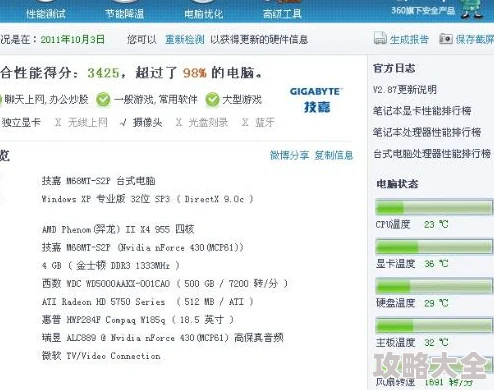Click the CPU温度 progress bar

tap(434, 207)
